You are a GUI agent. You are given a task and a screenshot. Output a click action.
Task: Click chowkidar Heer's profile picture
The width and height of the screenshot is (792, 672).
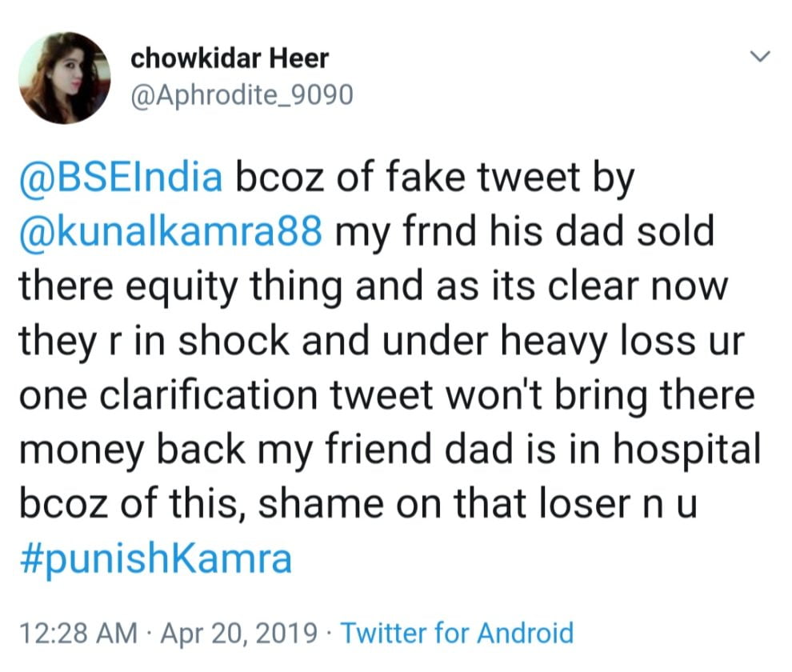pos(65,78)
